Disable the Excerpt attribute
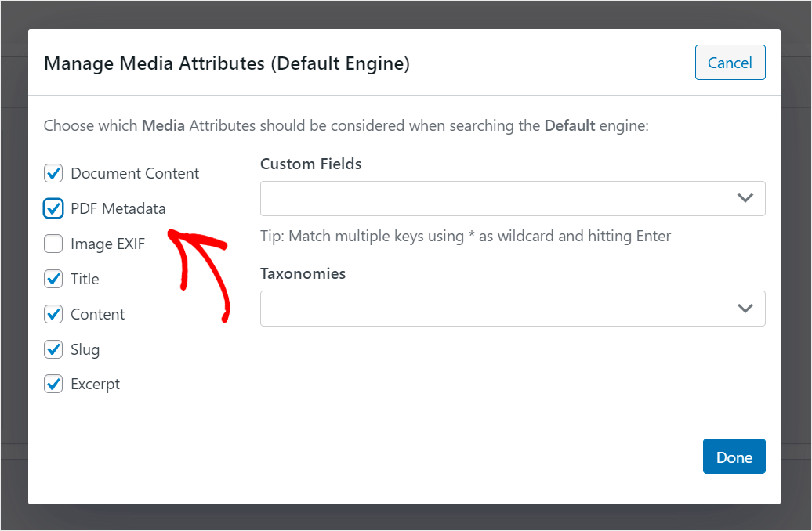Image resolution: width=812 pixels, height=531 pixels. [53, 384]
